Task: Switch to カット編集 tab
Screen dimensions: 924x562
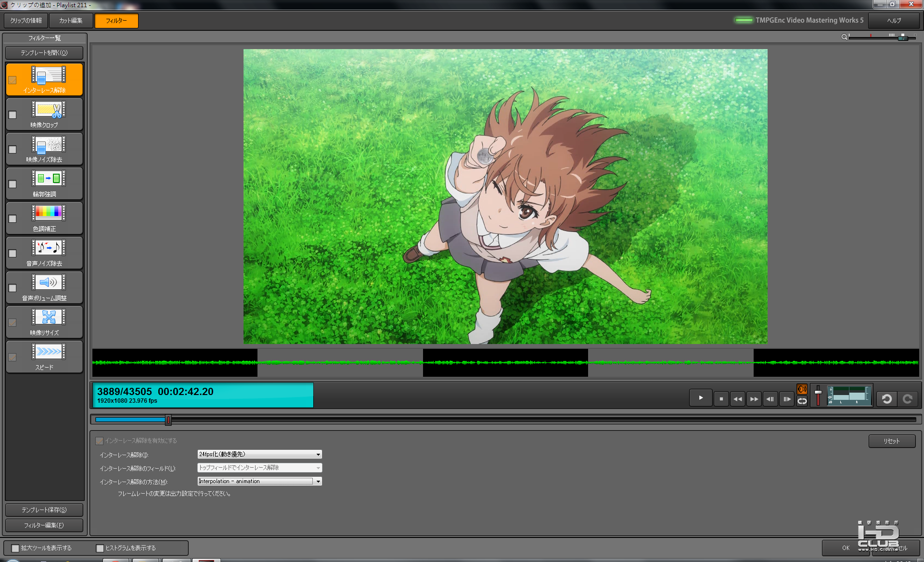Action: click(71, 21)
